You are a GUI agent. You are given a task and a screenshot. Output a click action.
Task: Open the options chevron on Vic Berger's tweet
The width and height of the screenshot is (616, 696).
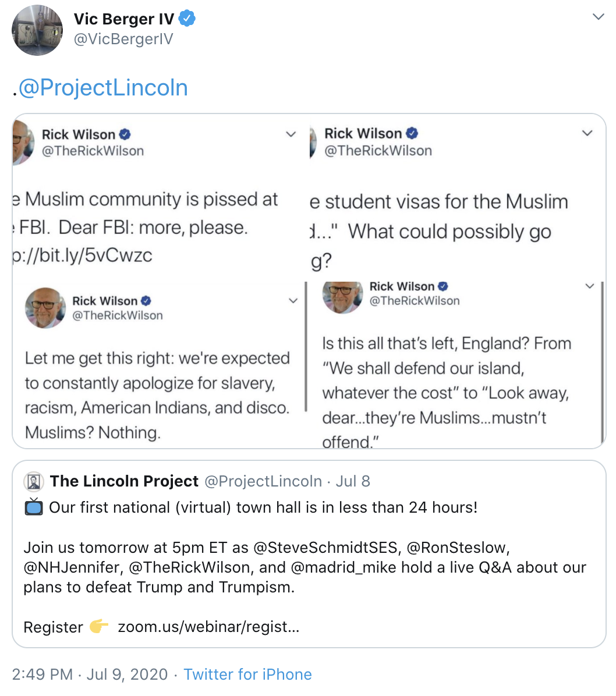[x=600, y=17]
